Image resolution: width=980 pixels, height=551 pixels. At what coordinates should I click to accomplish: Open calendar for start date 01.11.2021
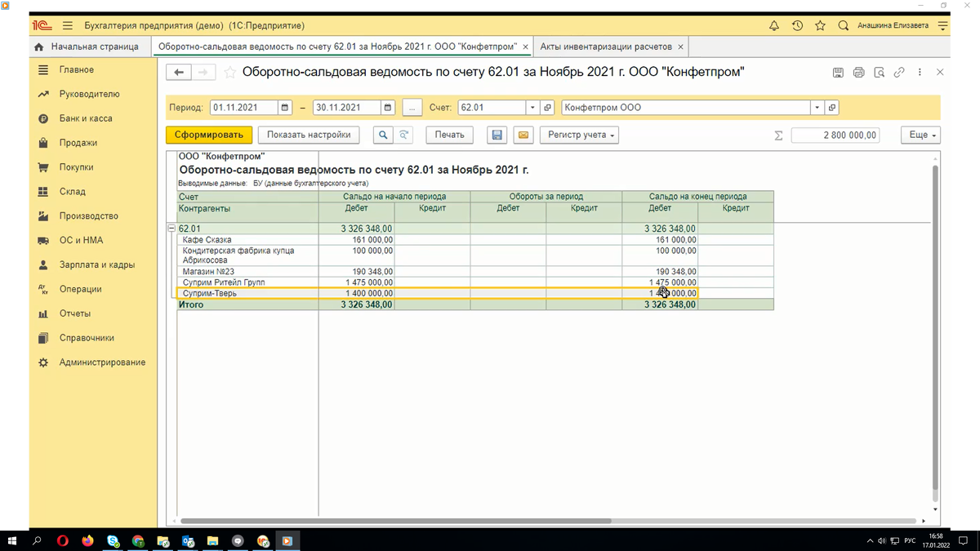[x=285, y=108]
